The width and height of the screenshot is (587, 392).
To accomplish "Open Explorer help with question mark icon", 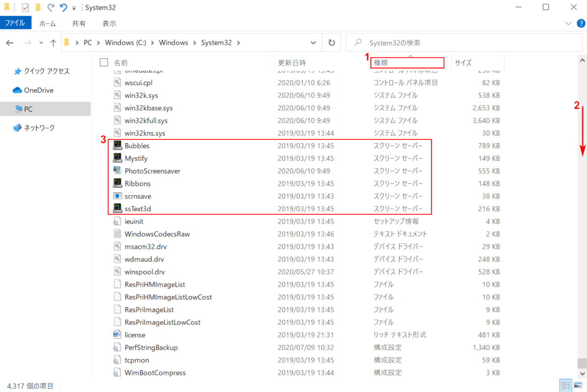I will 579,23.
